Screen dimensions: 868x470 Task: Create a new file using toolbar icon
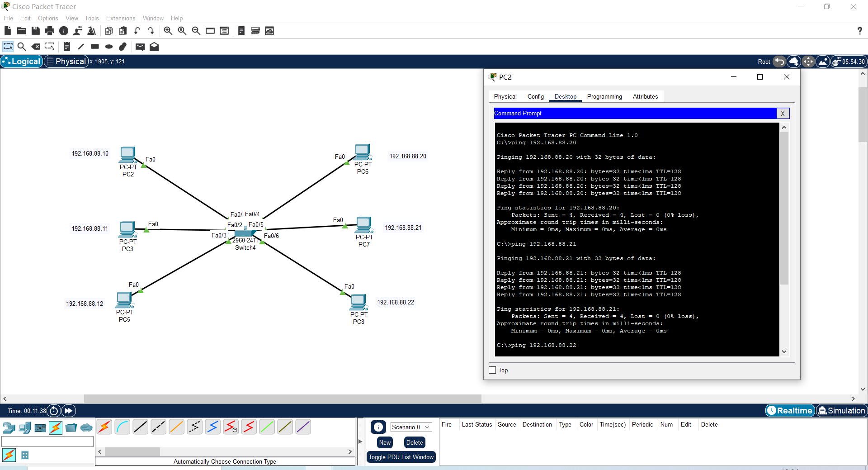pos(7,31)
